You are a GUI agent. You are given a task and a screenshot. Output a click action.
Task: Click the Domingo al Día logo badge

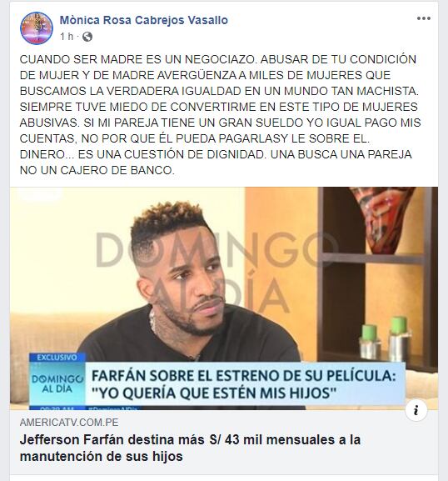click(x=57, y=383)
